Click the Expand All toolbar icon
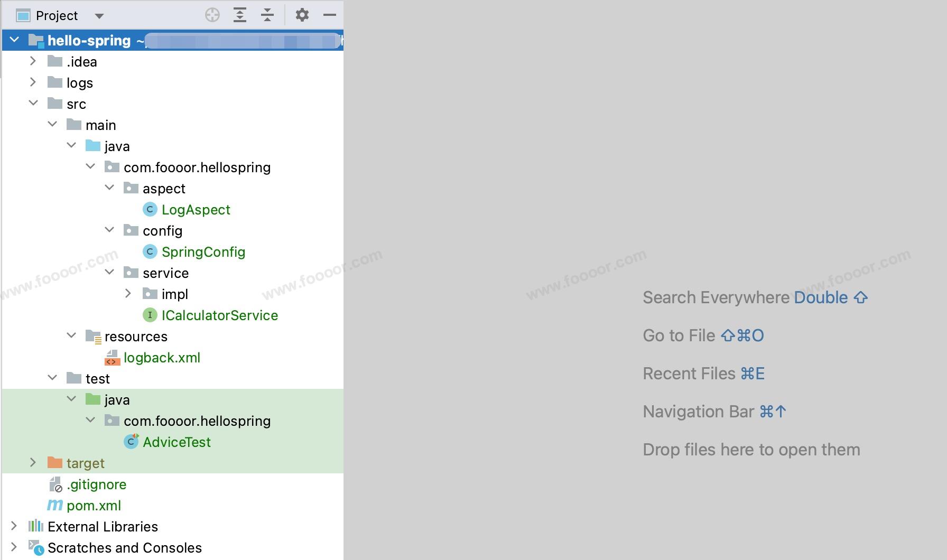 pyautogui.click(x=240, y=15)
